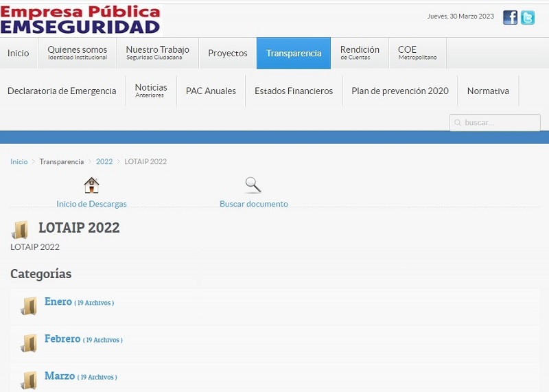Select the Transparencia menu tab
The width and height of the screenshot is (549, 392).
pyautogui.click(x=294, y=54)
